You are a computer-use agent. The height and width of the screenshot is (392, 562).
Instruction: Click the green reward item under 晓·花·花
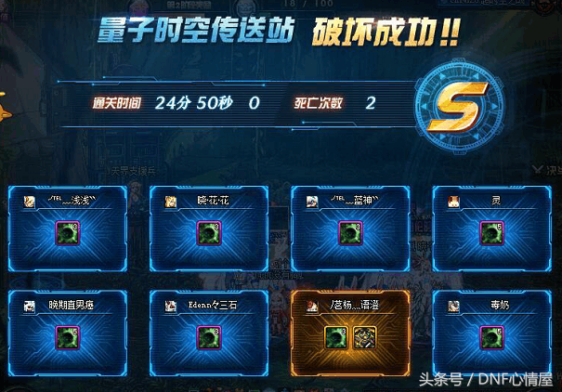(209, 233)
